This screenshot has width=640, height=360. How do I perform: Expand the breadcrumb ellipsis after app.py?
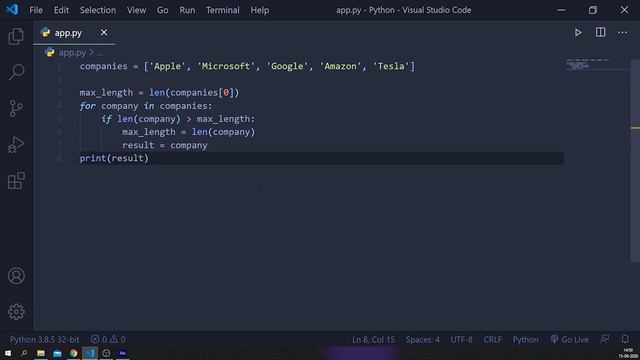pyautogui.click(x=100, y=53)
